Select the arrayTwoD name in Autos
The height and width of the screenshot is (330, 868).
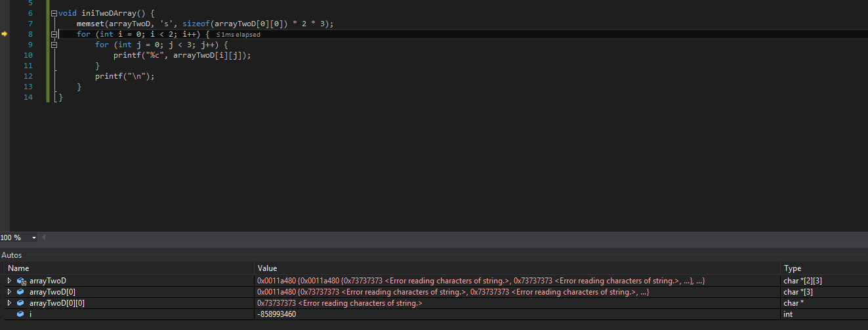[48, 281]
